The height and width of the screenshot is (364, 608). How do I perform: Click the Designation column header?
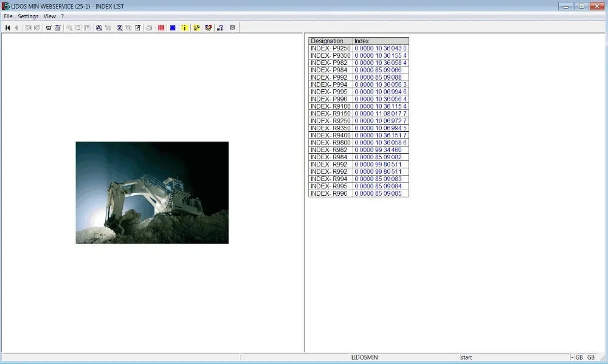(x=330, y=41)
